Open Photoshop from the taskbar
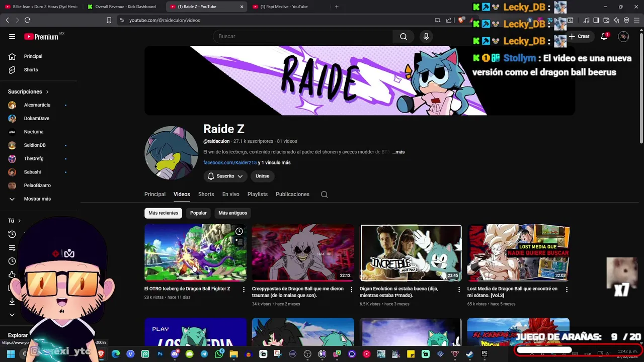This screenshot has height=362, width=644. click(x=160, y=354)
